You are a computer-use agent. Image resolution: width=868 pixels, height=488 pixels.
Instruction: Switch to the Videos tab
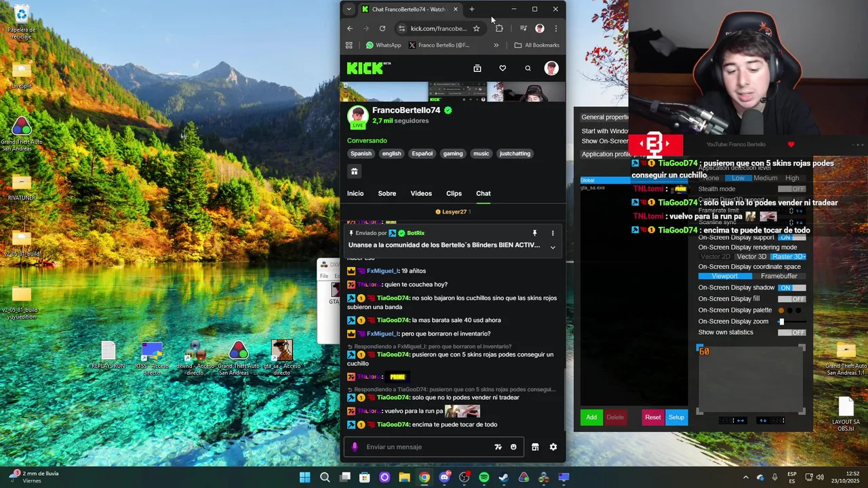click(x=421, y=193)
